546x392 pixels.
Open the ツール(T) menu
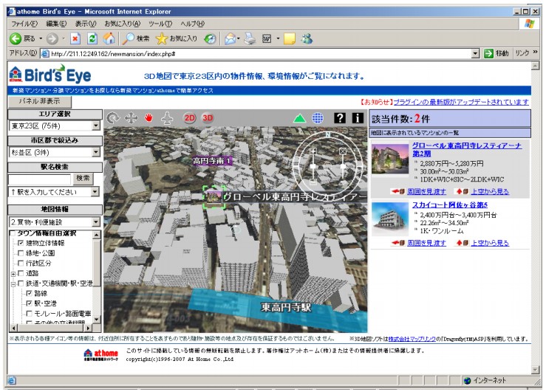click(160, 24)
